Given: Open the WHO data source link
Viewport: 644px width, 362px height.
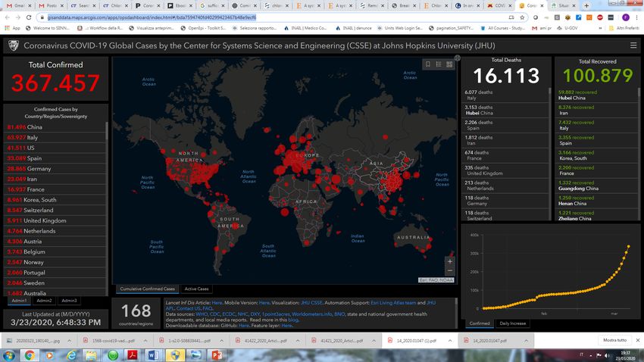Looking at the screenshot, I should tap(202, 314).
